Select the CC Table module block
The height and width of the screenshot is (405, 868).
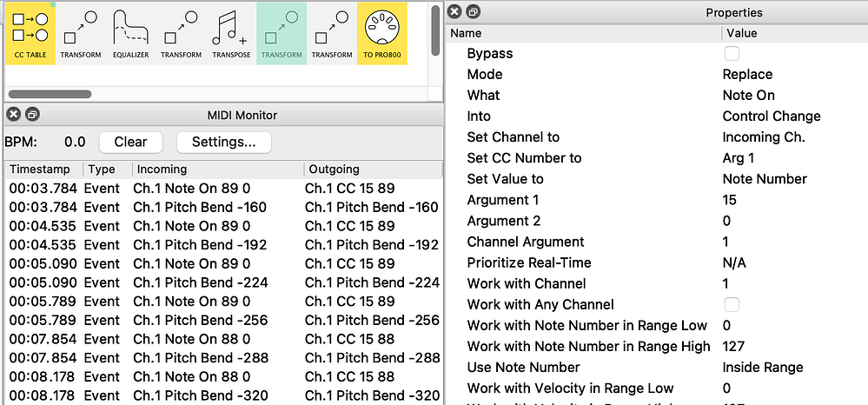(30, 32)
